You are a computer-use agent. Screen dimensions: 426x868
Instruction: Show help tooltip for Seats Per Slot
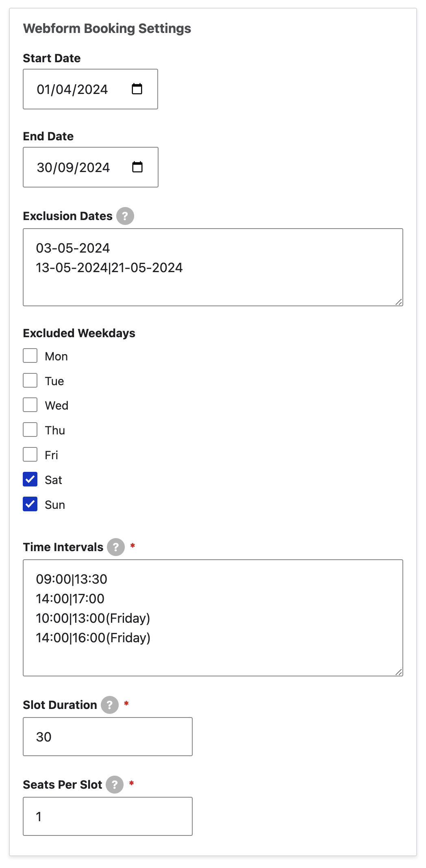(115, 785)
